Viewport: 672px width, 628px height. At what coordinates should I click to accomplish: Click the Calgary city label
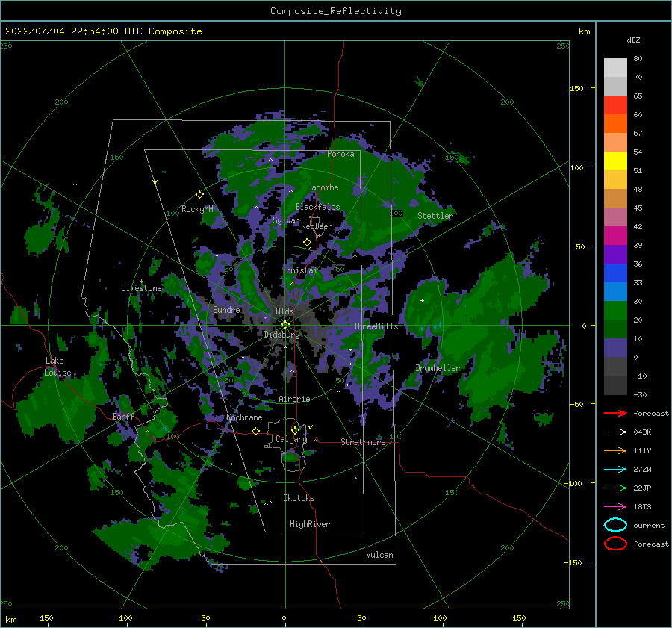coord(291,439)
